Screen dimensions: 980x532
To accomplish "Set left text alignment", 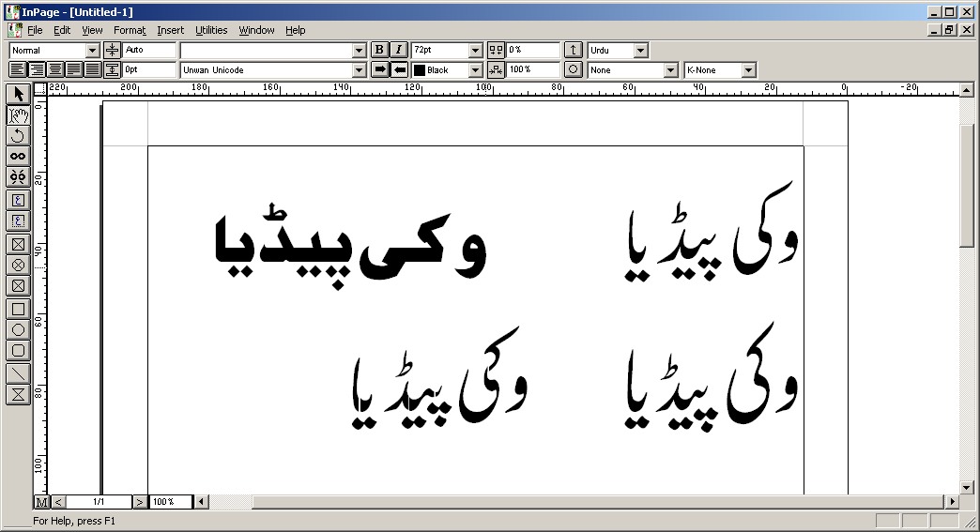I will tap(18, 70).
